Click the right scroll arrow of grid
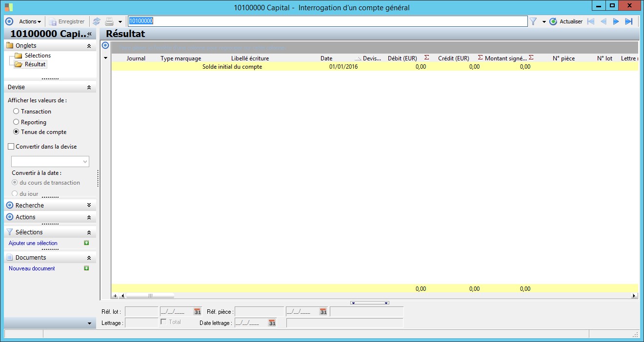 634,296
